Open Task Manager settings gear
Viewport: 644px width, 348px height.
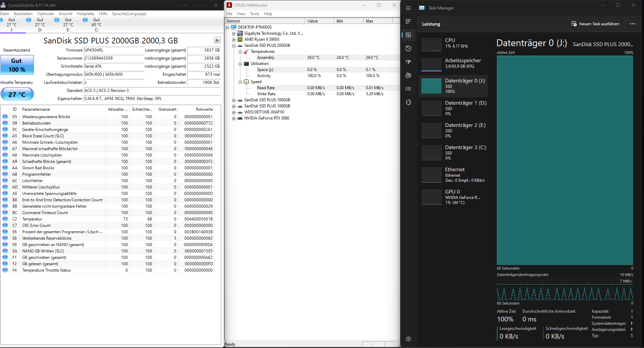coord(408,339)
